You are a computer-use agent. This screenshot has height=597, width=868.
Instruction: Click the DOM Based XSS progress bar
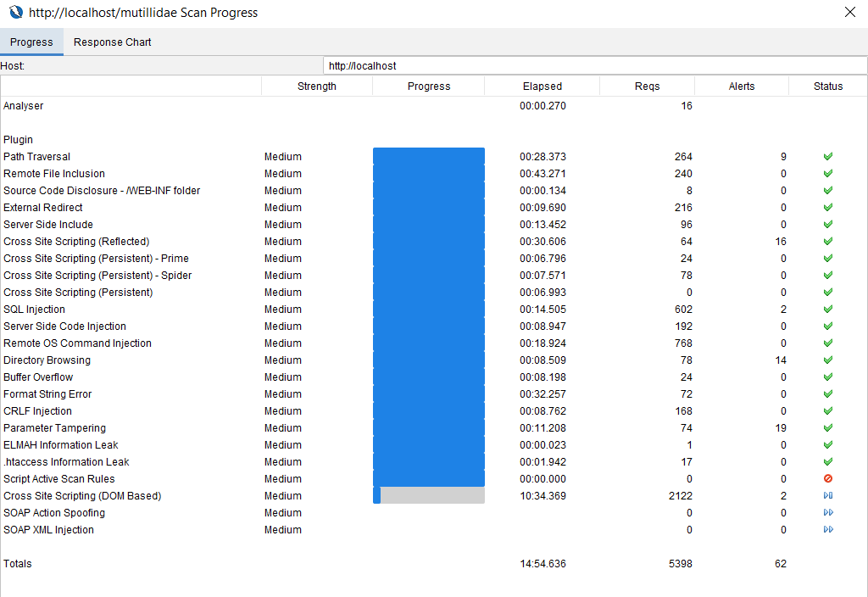429,496
